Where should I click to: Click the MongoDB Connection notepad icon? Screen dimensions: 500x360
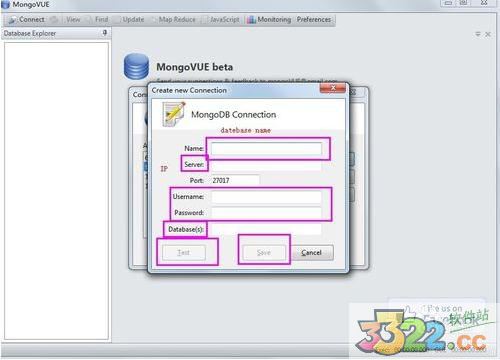click(174, 114)
